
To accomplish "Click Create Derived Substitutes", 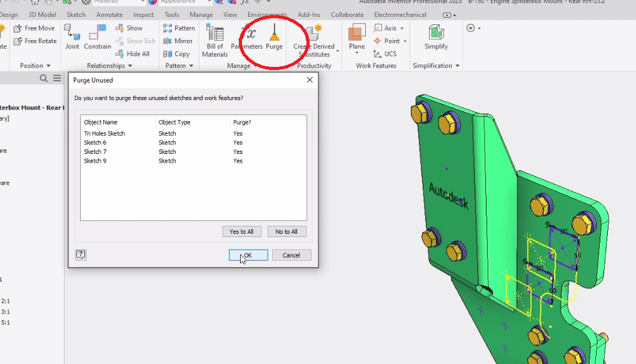I will coord(314,40).
